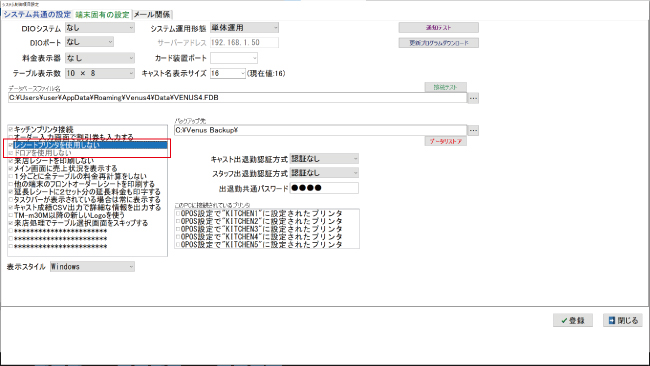Expand the 表示スタイル Windows dropdown
Image resolution: width=650 pixels, height=366 pixels.
click(92, 267)
